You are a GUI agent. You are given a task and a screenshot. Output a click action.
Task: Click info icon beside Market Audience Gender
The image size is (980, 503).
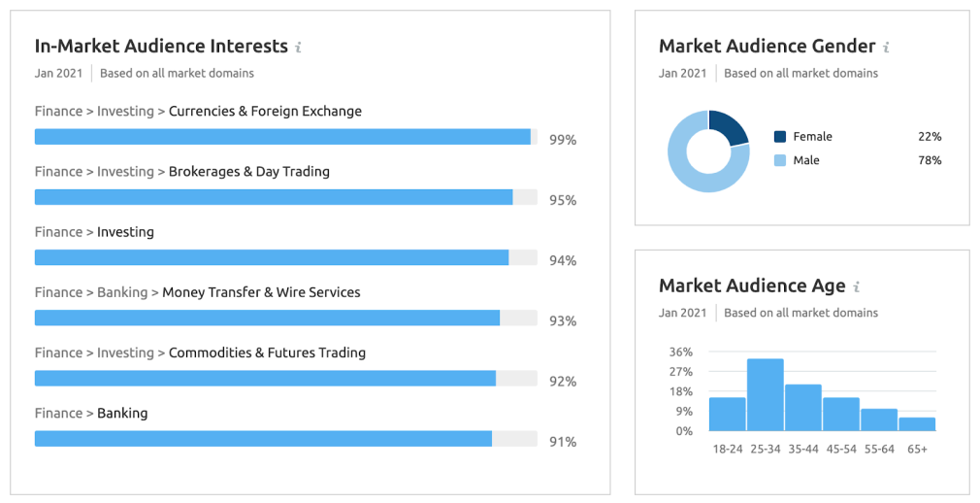pyautogui.click(x=886, y=47)
